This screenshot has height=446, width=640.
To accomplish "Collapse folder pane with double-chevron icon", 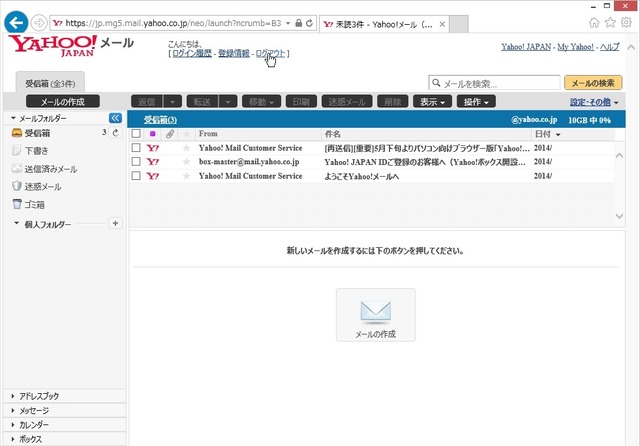I will [x=116, y=118].
